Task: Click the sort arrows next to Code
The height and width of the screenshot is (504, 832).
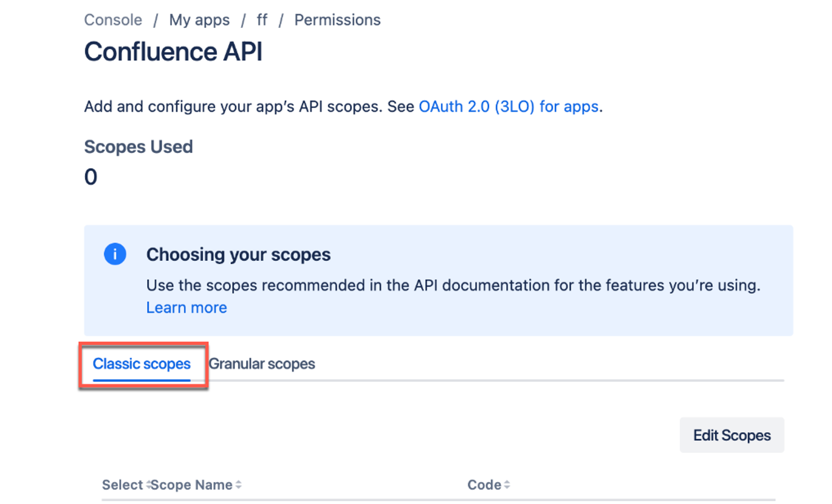Action: (507, 485)
